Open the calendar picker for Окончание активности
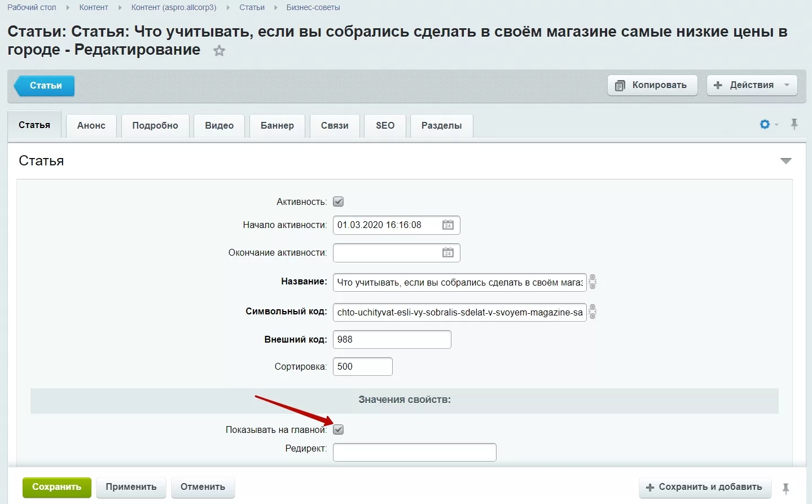812x504 pixels. pos(448,252)
